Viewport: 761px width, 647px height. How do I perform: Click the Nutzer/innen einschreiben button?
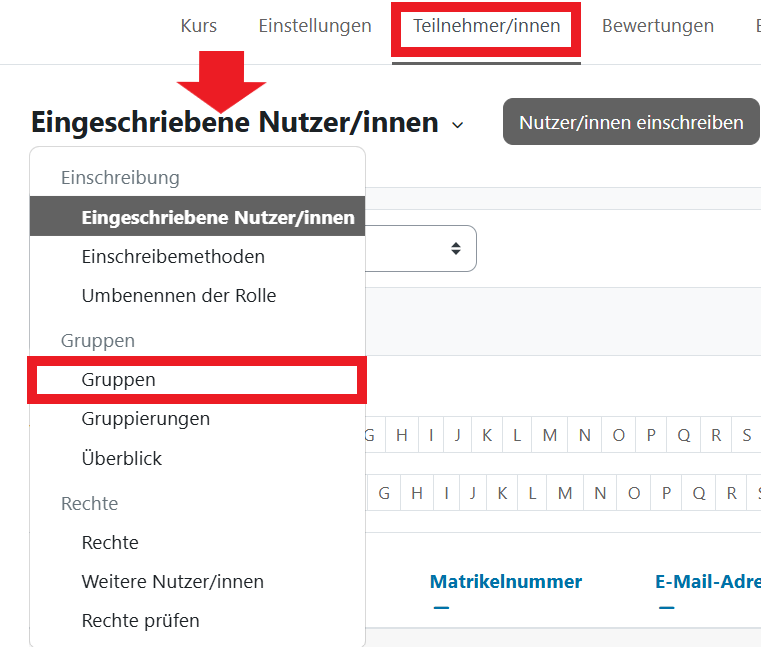pos(631,122)
